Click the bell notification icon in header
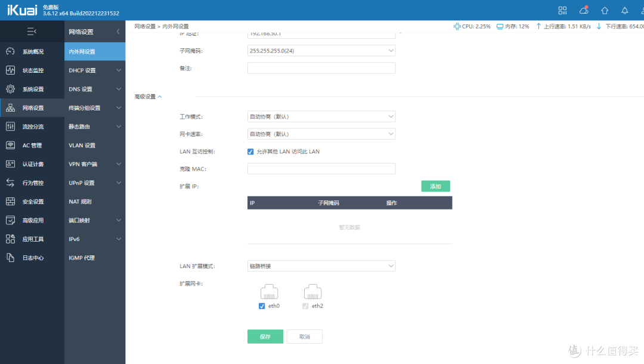Image resolution: width=644 pixels, height=364 pixels. [x=624, y=10]
